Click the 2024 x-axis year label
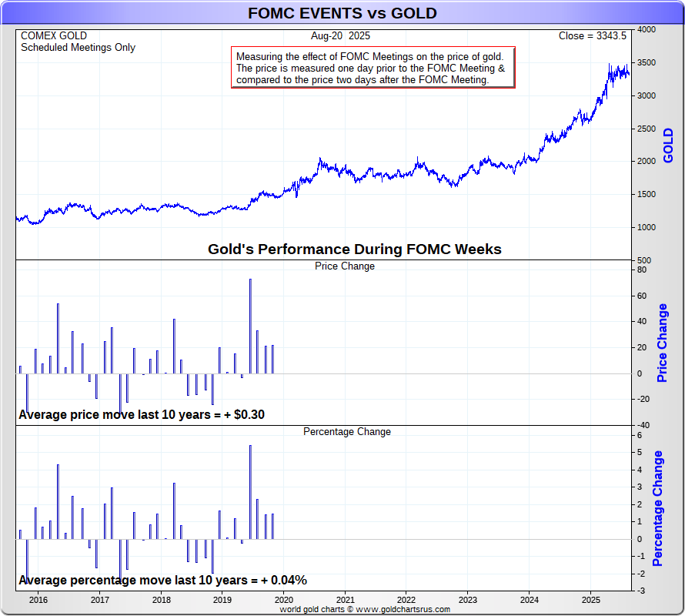Image resolution: width=685 pixels, height=616 pixels. click(x=530, y=600)
